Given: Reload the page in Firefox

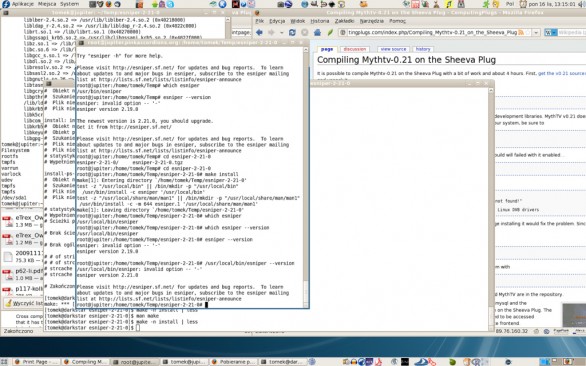Looking at the screenshot, I should [x=292, y=33].
